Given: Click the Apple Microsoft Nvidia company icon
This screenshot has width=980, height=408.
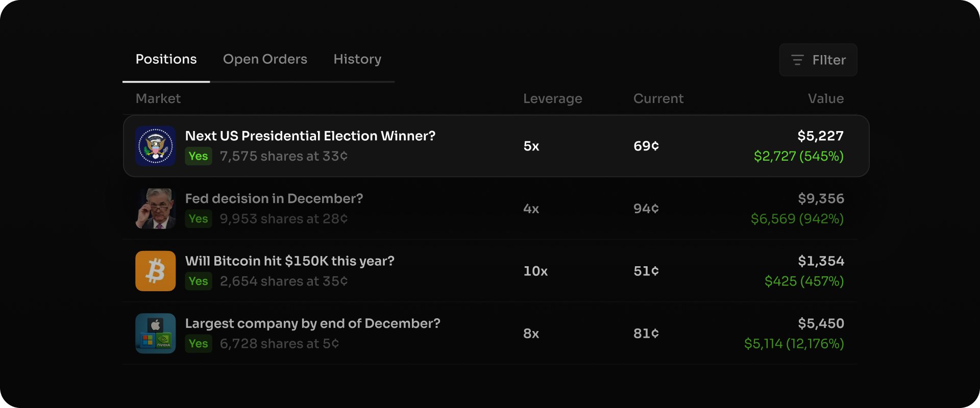Looking at the screenshot, I should pyautogui.click(x=156, y=334).
